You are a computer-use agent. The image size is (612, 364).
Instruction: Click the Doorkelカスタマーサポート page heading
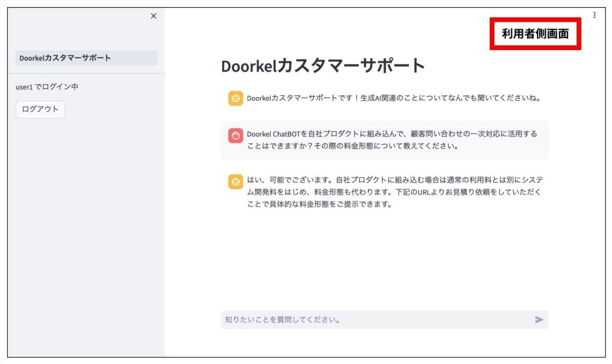323,66
